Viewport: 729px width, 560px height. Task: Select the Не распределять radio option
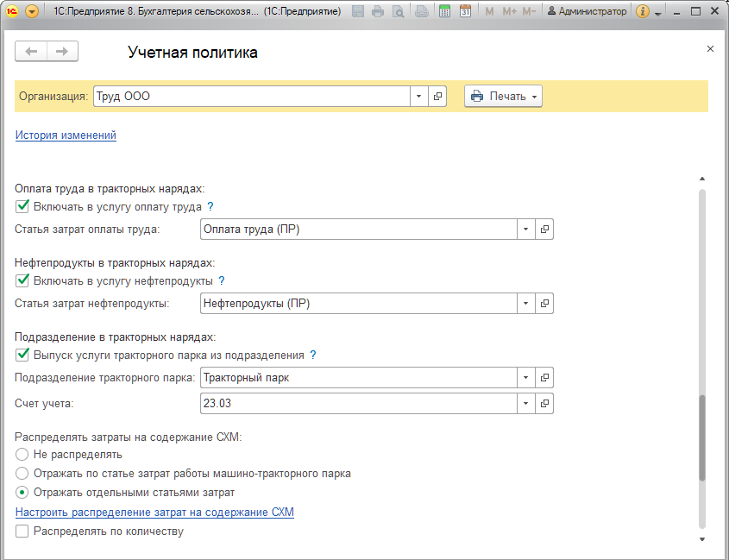22,455
